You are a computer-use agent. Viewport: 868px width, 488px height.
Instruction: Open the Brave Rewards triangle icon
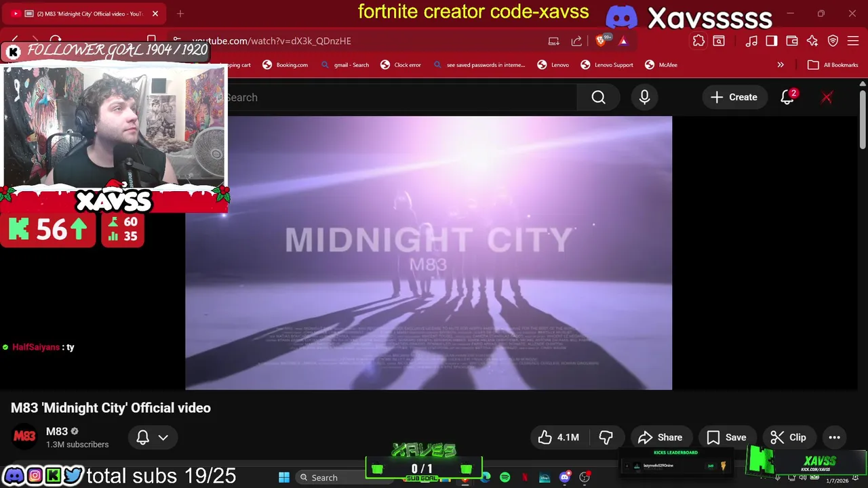click(623, 41)
